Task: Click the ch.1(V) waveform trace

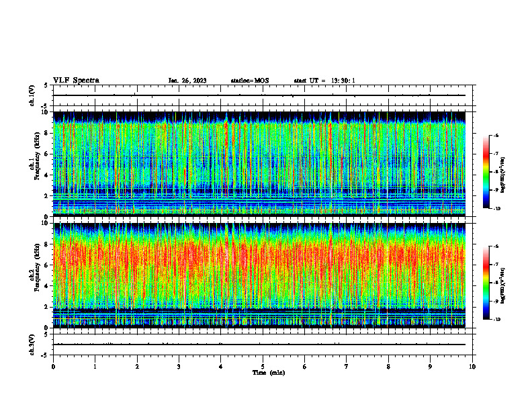Action: point(259,95)
